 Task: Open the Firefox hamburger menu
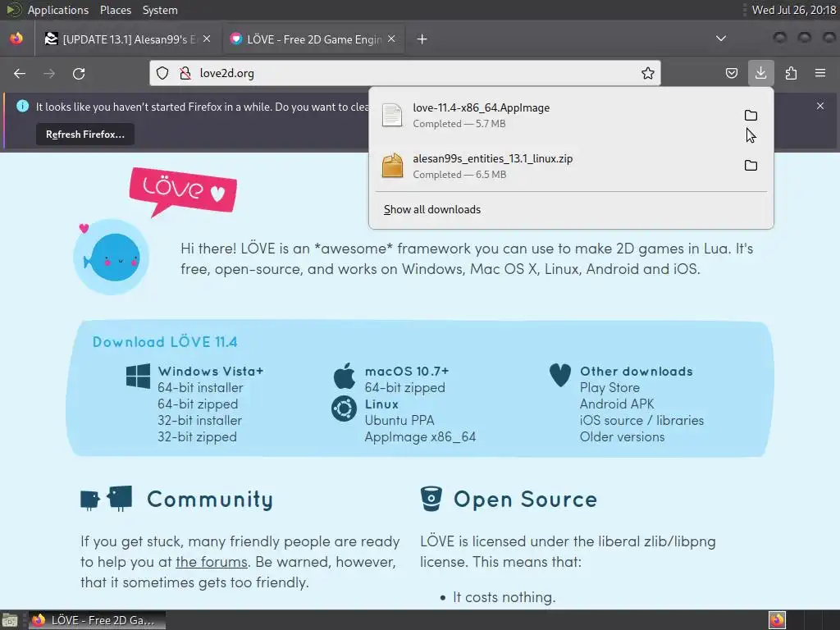coord(820,73)
